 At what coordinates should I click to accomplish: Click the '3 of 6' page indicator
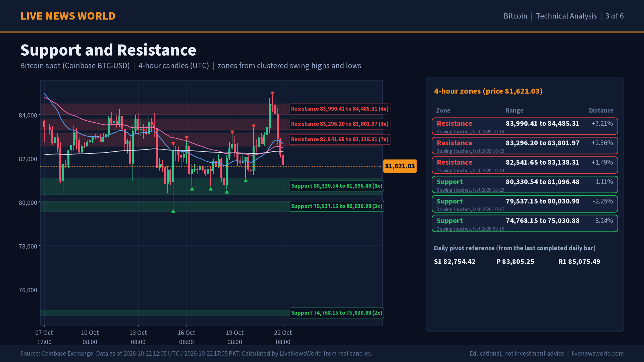614,16
